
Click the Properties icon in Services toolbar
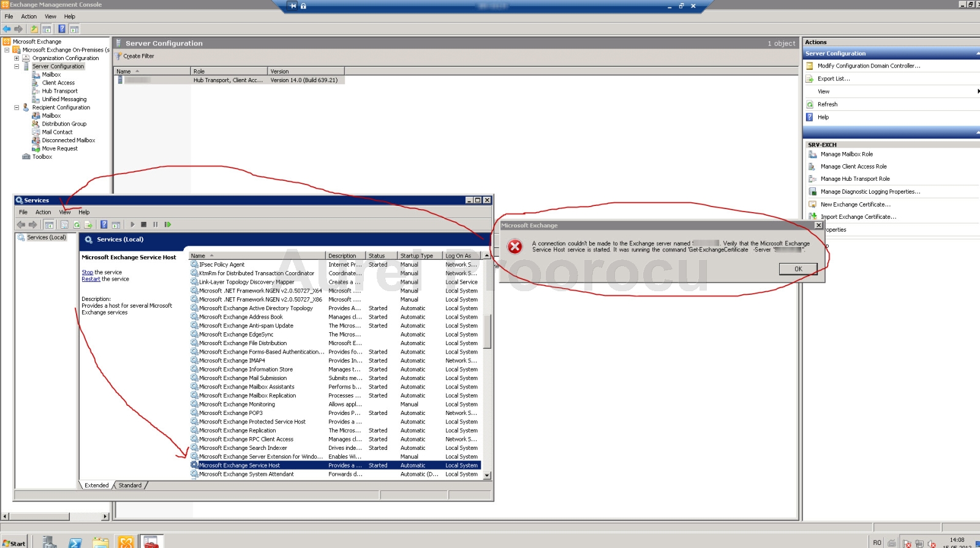[x=64, y=224]
